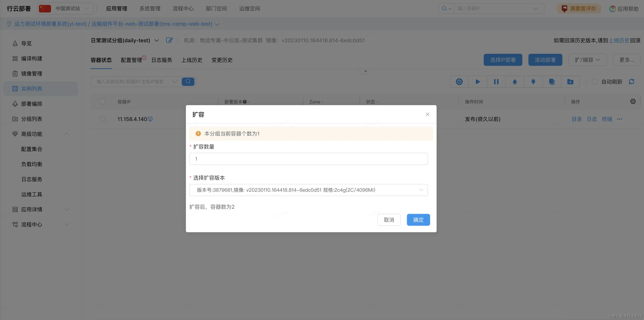Click monitor icon next to 11.158.4.140

pyautogui.click(x=150, y=119)
